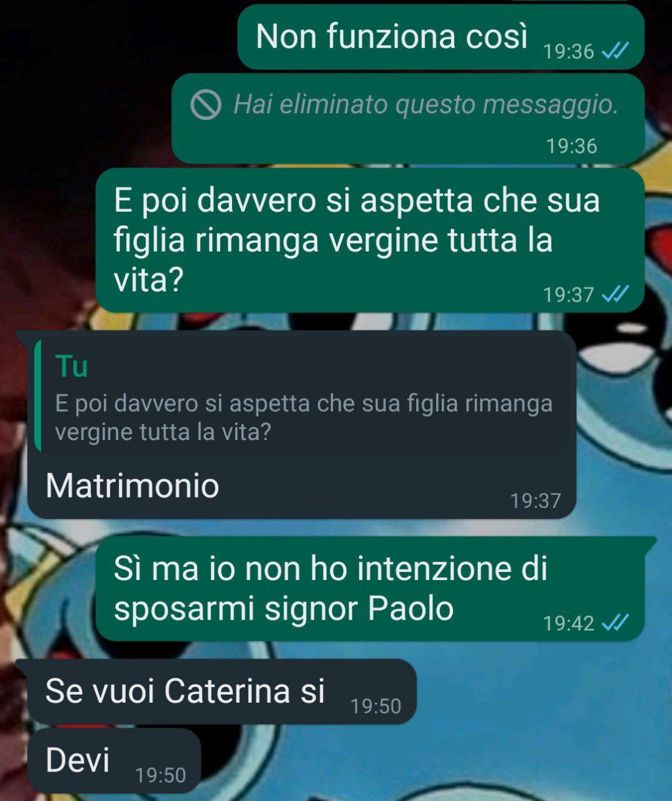Tap read receipt ticks on 'Non funziona così'
This screenshot has width=672, height=801.
[614, 51]
